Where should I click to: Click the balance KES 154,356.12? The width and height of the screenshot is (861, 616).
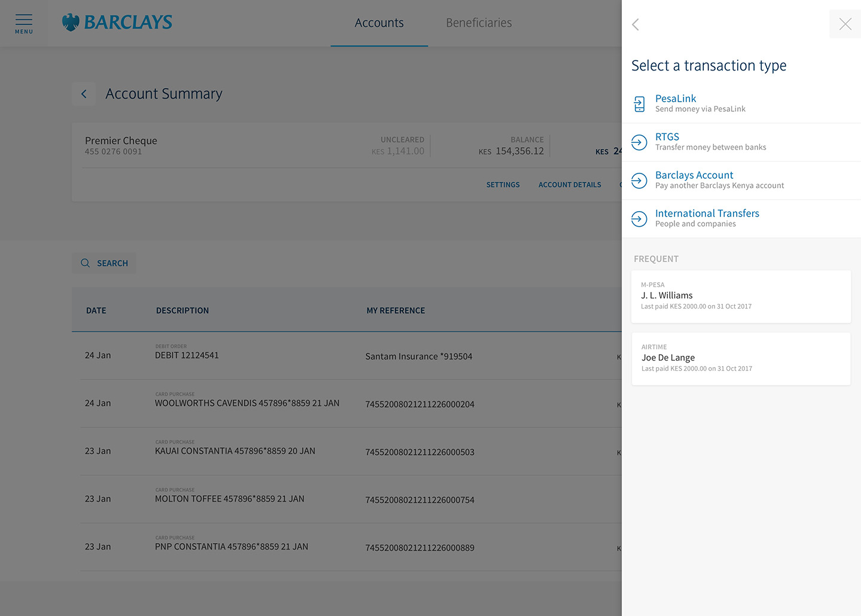[511, 151]
